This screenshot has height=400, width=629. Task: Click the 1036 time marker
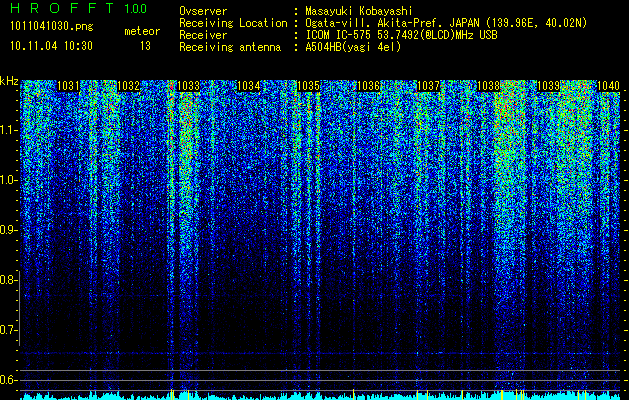pos(369,86)
